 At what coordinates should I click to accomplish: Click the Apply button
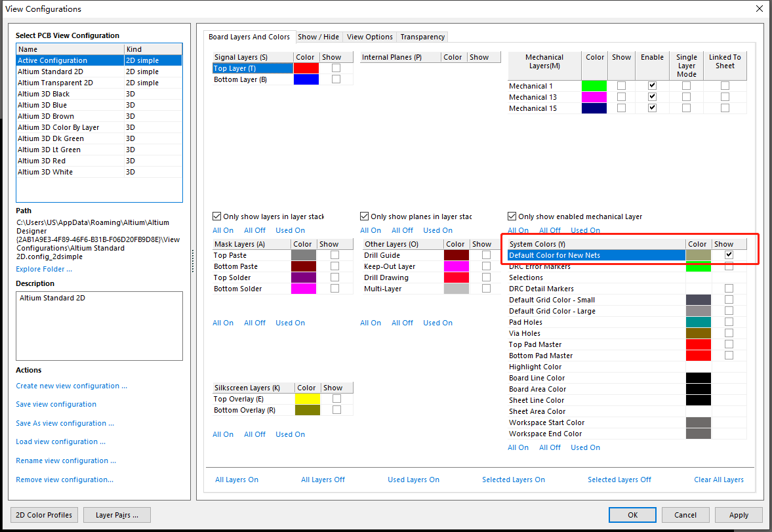(x=739, y=515)
